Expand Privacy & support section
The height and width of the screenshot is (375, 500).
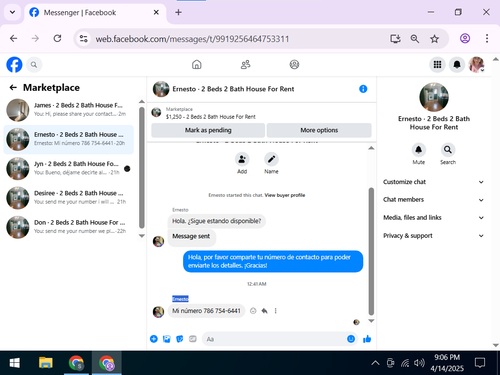click(434, 236)
